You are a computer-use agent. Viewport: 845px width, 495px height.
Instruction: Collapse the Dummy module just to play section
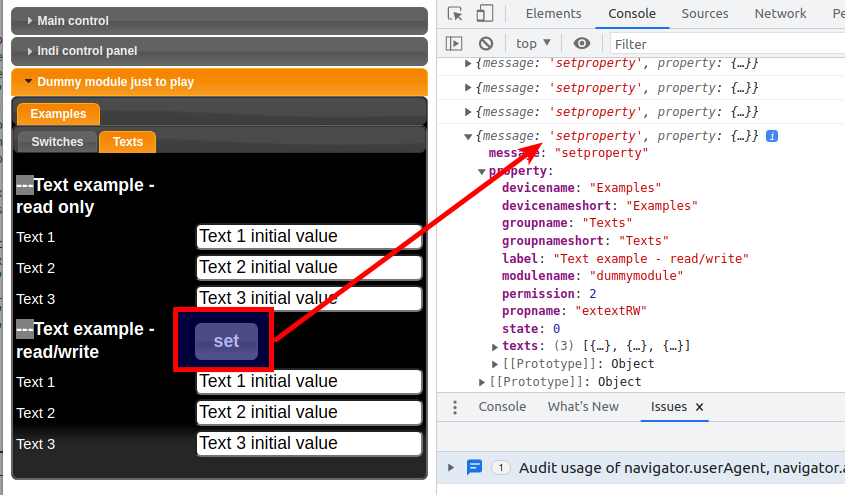(219, 82)
